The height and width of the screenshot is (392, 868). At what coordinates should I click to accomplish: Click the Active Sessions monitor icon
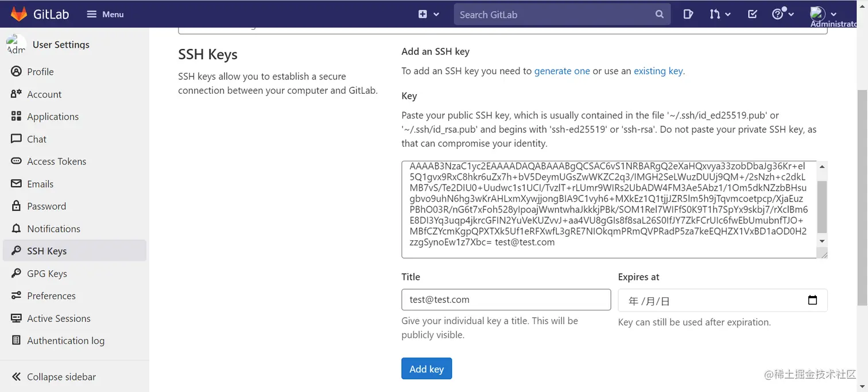(x=16, y=318)
